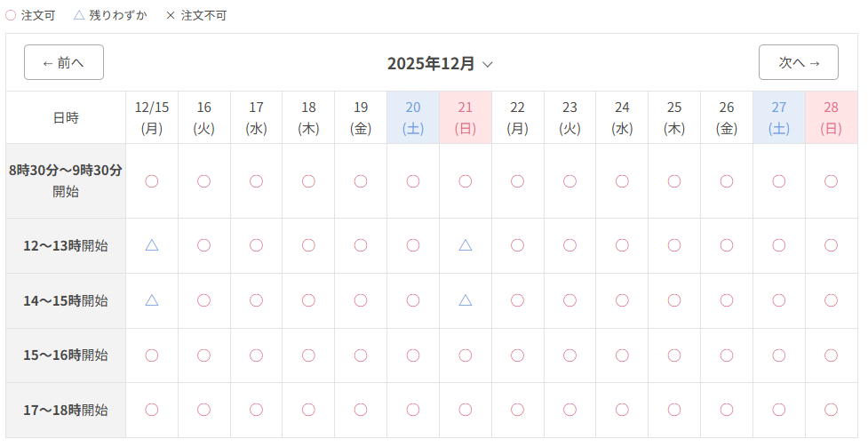Select circle slot for 12/15 at 8時30分〜9時30分
Screen dimensions: 868x447
pos(152,180)
